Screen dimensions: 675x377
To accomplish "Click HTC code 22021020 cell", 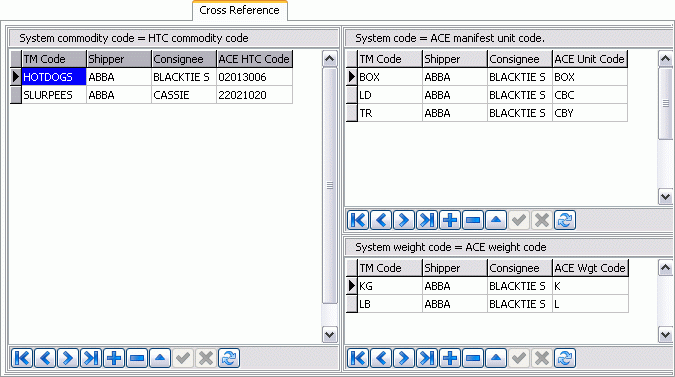I will point(254,95).
